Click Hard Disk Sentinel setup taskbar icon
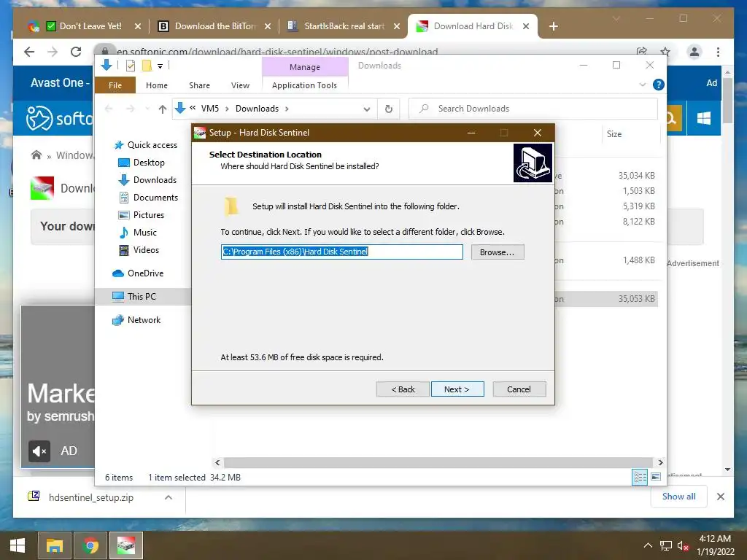 tap(126, 545)
